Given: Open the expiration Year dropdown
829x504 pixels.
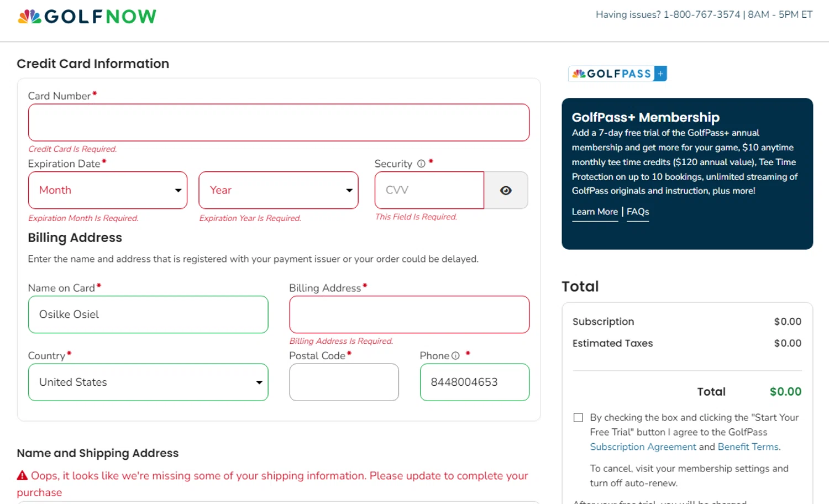Looking at the screenshot, I should coord(279,191).
